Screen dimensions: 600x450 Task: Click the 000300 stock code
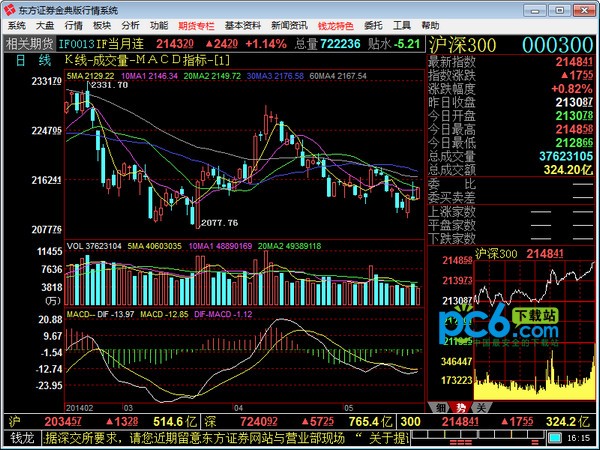click(558, 45)
